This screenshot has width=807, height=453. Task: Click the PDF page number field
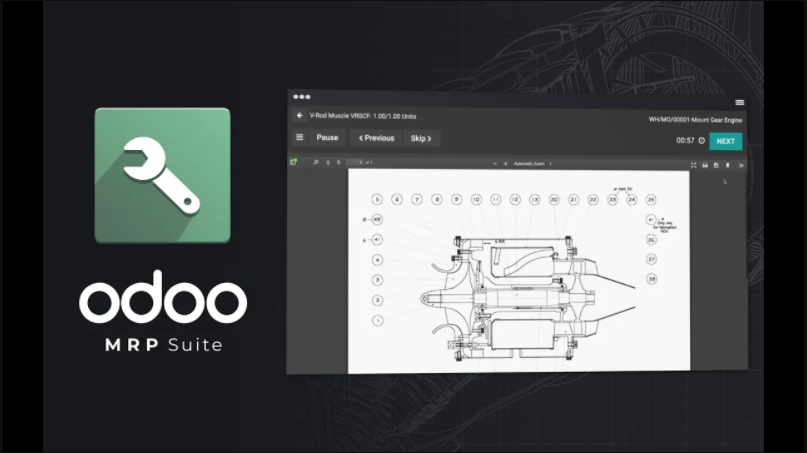point(355,162)
